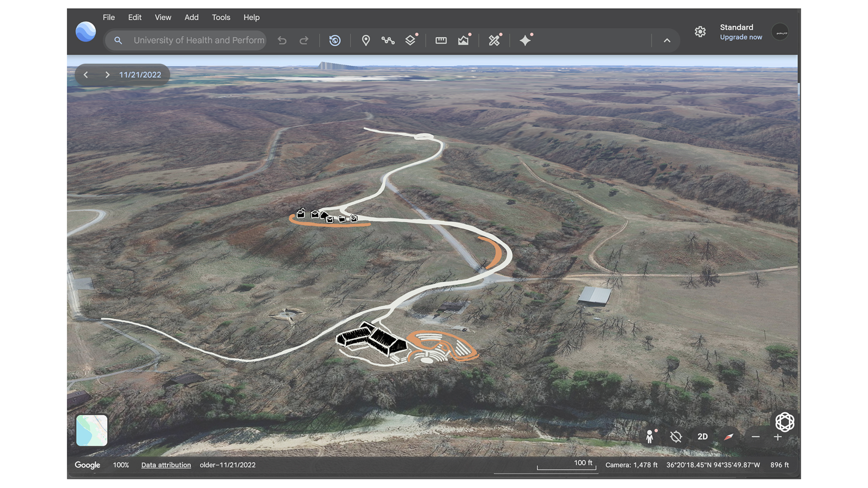The width and height of the screenshot is (868, 488).
Task: Select the ruler measure tool
Action: [x=441, y=40]
